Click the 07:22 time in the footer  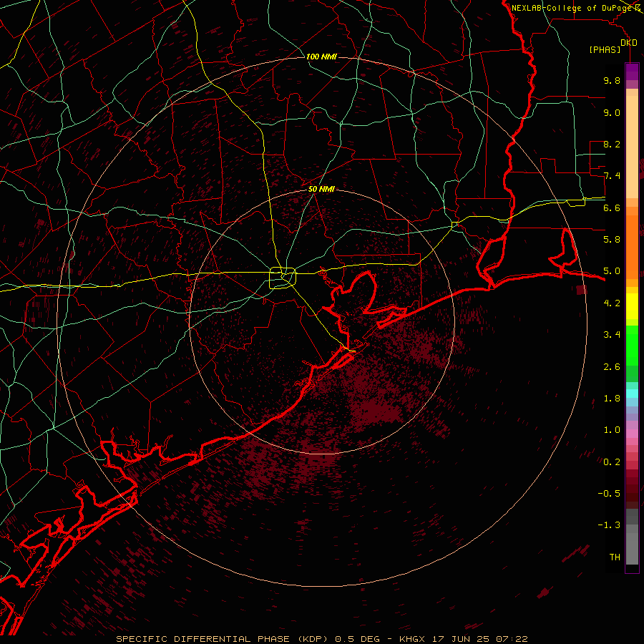[512, 639]
